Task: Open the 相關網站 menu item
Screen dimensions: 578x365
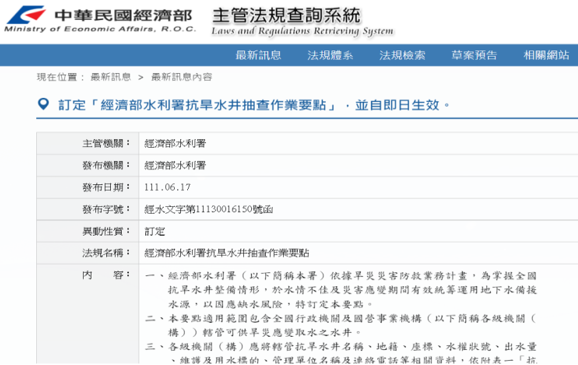Action: click(546, 55)
